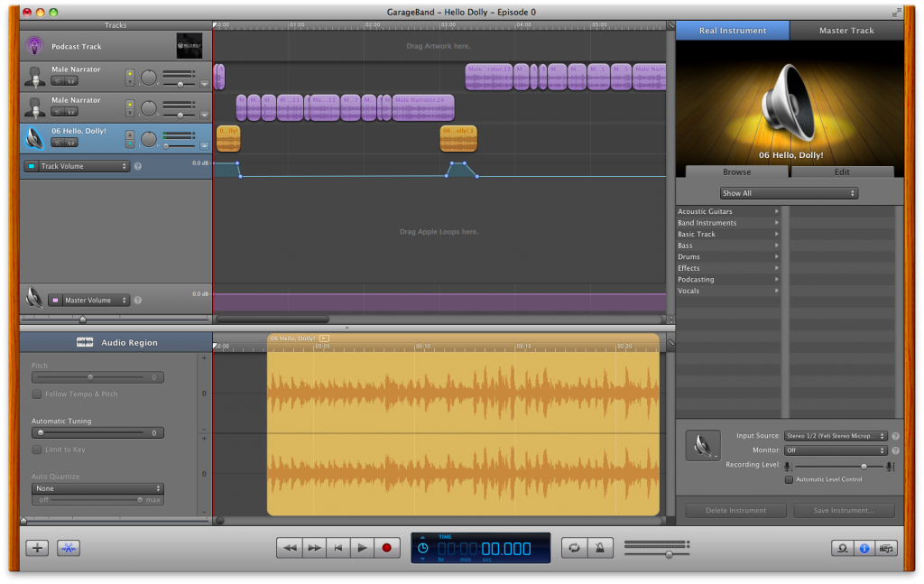This screenshot has height=584, width=924.
Task: Select the Edit tab
Action: pos(842,172)
